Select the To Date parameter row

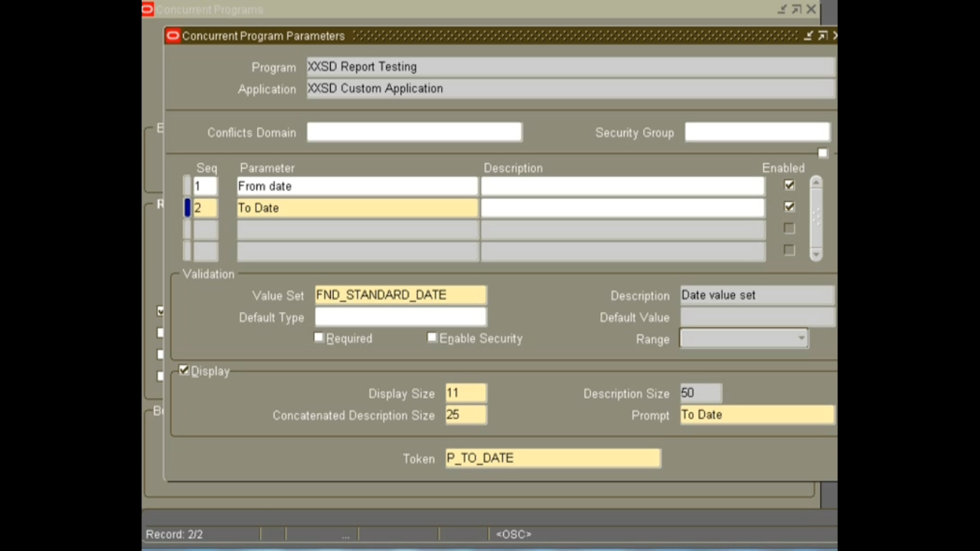356,208
